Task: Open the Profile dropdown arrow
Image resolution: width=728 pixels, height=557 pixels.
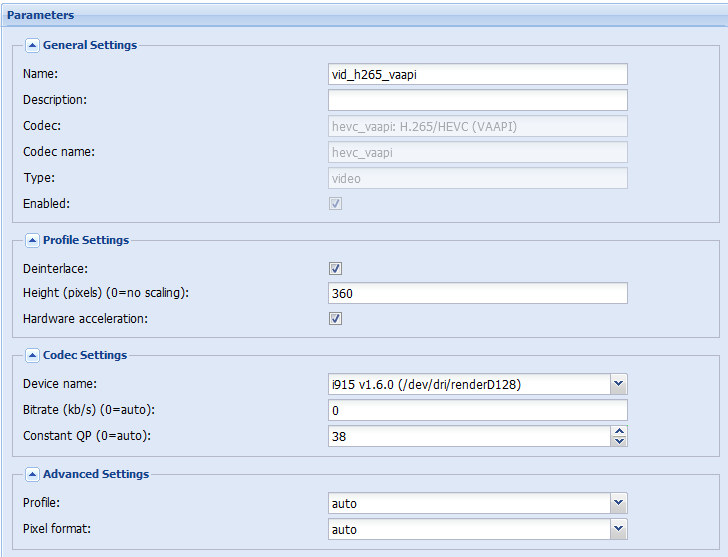Action: click(618, 503)
